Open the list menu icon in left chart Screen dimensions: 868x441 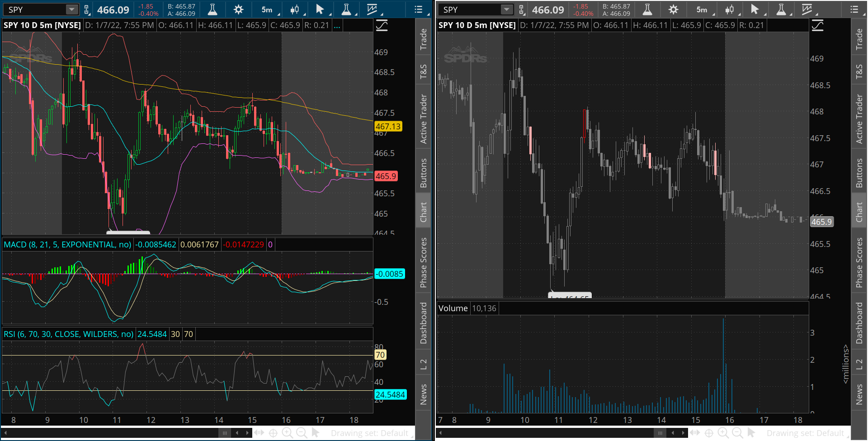tap(419, 9)
